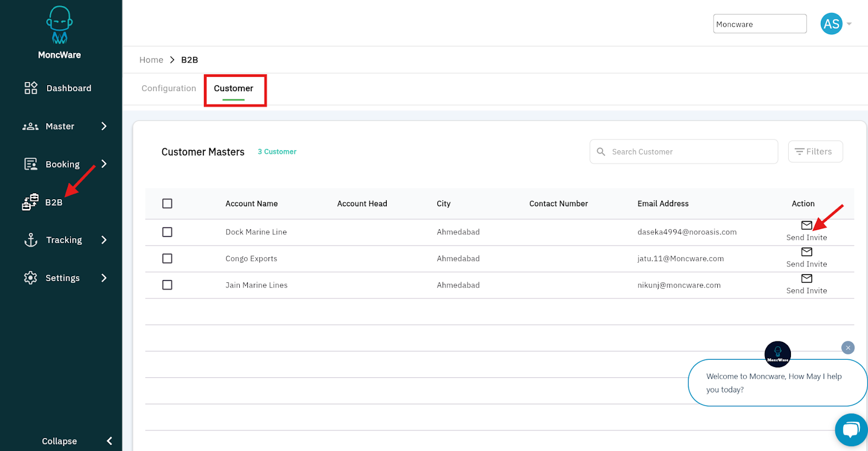Expand the Settings menu chevron

[x=104, y=278]
